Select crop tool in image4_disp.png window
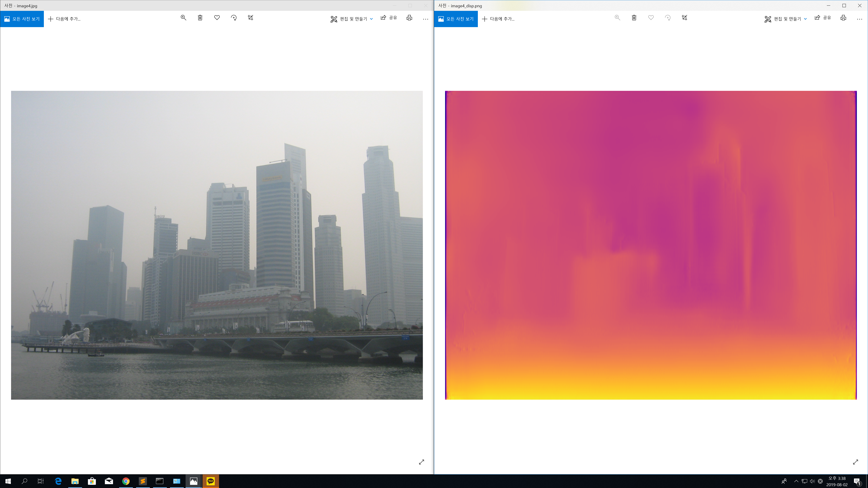 tap(684, 18)
